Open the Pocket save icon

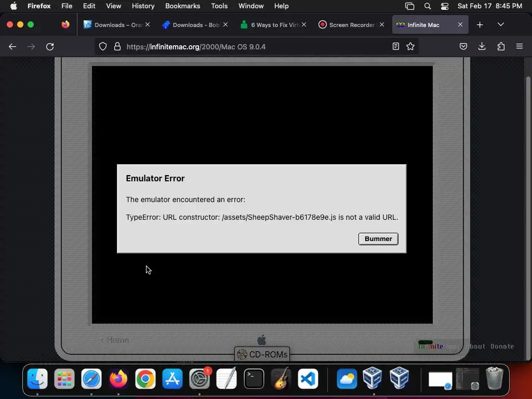tap(463, 46)
